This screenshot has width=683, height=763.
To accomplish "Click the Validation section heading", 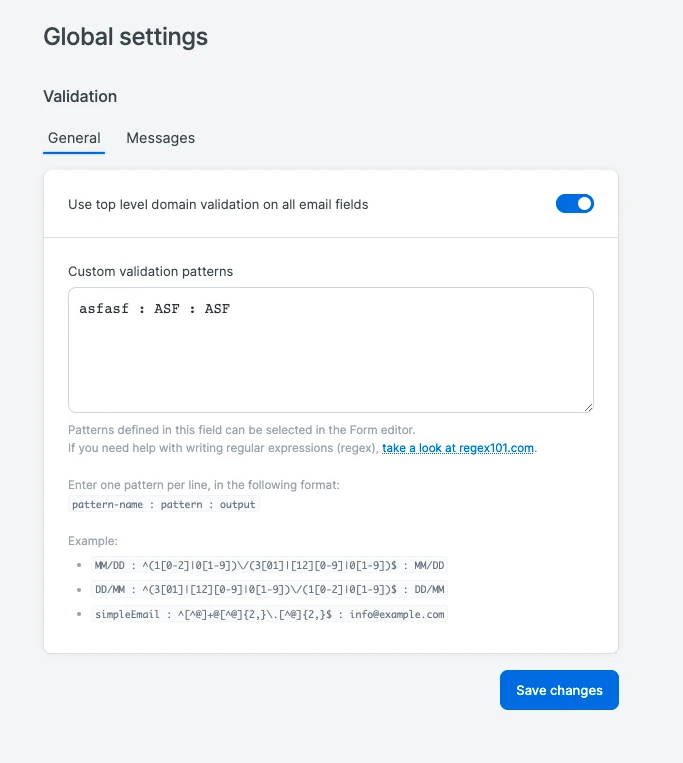I will [80, 97].
